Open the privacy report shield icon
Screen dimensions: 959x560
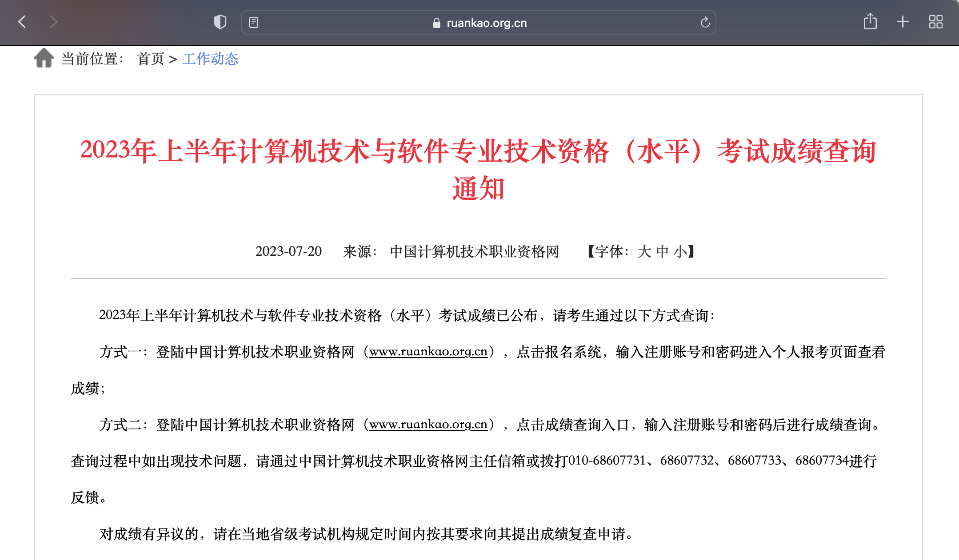(x=220, y=22)
